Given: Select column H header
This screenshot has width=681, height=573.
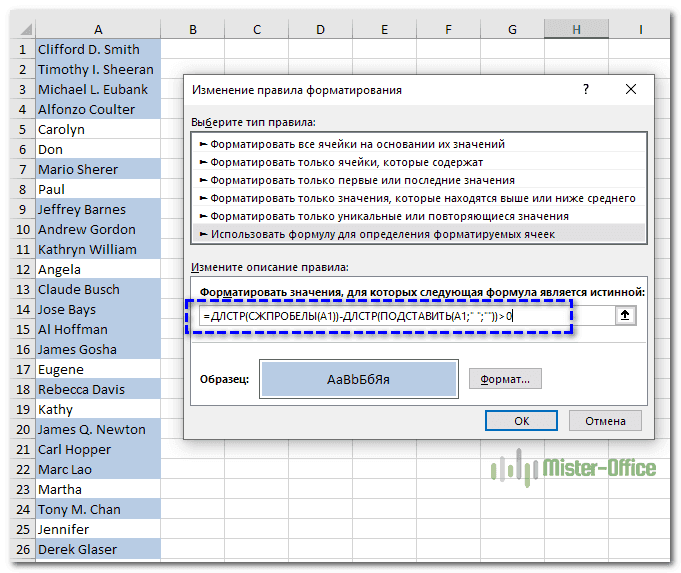Looking at the screenshot, I should 576,30.
